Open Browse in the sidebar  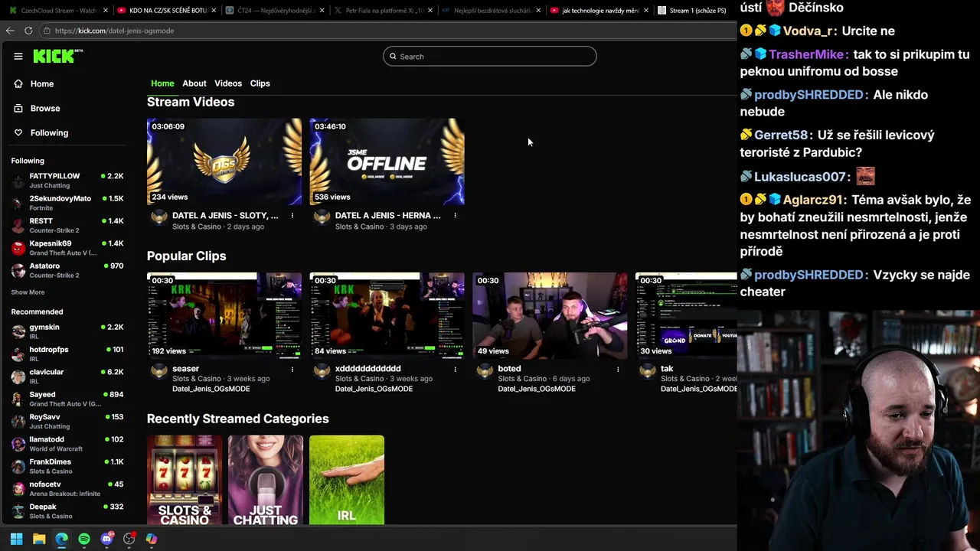tap(44, 108)
